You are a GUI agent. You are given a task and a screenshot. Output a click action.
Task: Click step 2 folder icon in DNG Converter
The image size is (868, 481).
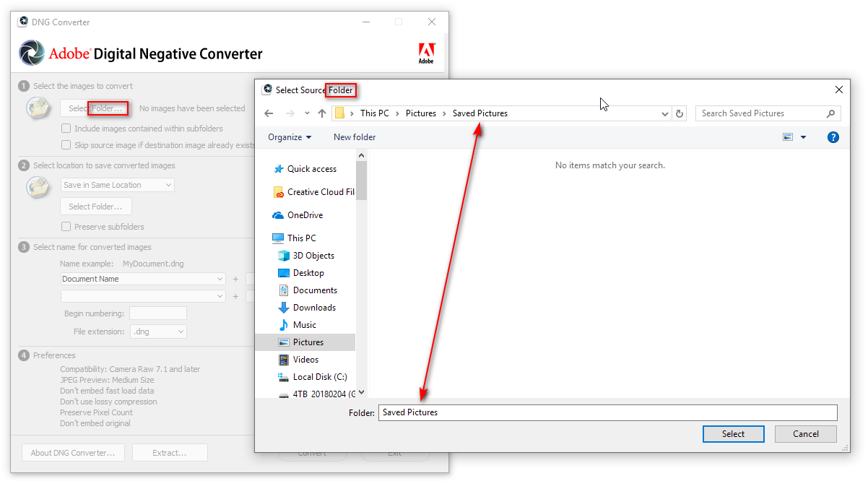coord(38,187)
